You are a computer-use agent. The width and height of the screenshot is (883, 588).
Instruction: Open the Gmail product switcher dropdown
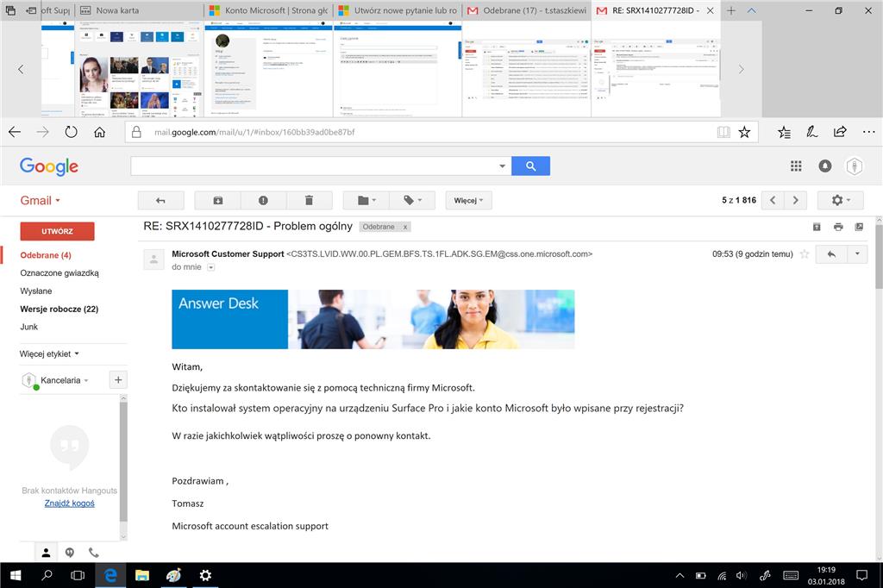tap(40, 201)
